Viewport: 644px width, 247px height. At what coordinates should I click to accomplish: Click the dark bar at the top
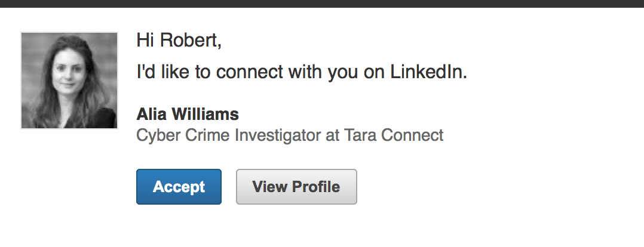(x=322, y=4)
